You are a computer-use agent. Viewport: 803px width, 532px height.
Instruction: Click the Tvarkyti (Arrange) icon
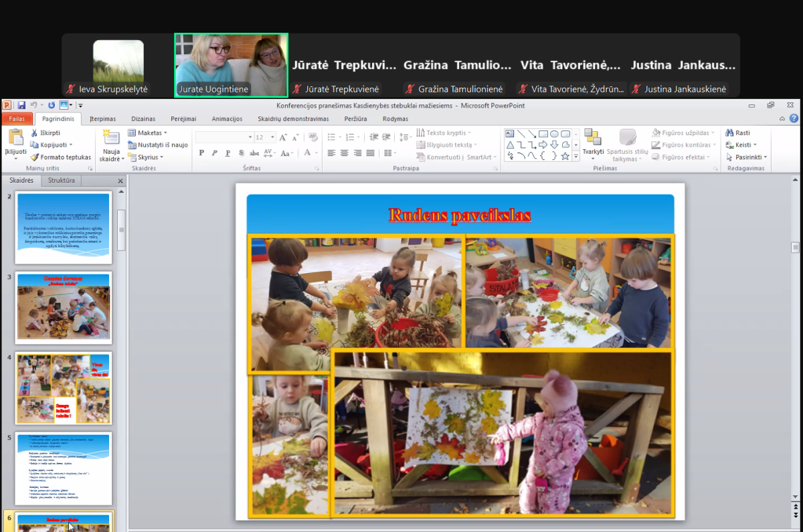click(592, 137)
